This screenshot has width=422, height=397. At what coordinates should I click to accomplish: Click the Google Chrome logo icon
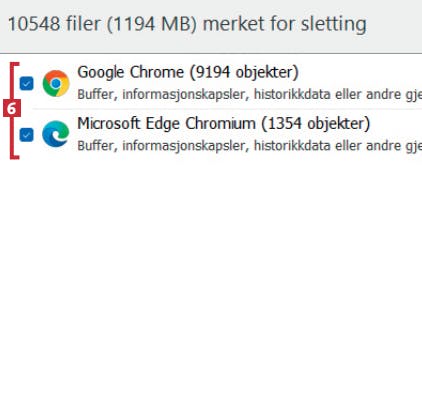pyautogui.click(x=56, y=83)
